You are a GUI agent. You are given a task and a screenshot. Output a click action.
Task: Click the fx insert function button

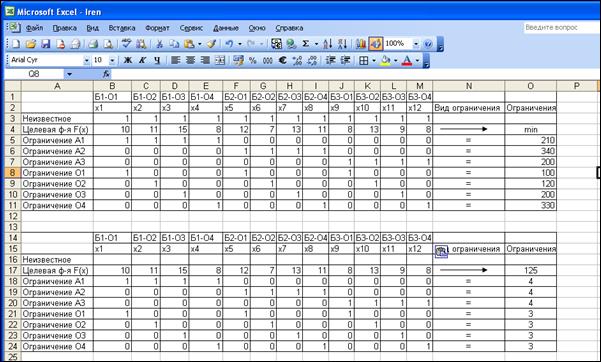pos(107,74)
